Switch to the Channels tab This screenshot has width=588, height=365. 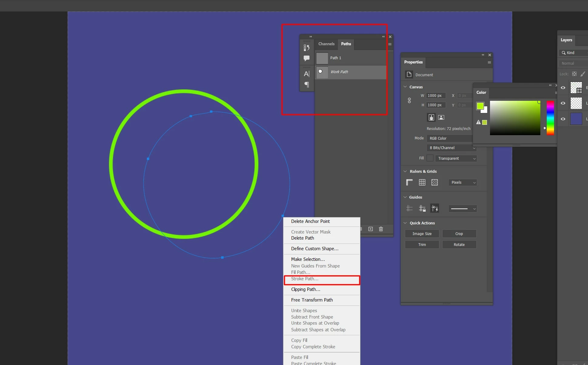click(x=326, y=44)
